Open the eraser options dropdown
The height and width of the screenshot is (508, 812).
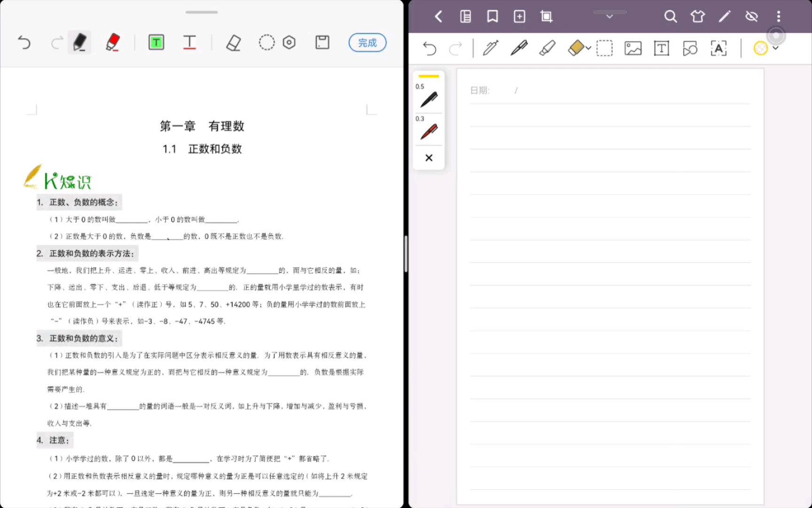click(x=587, y=49)
